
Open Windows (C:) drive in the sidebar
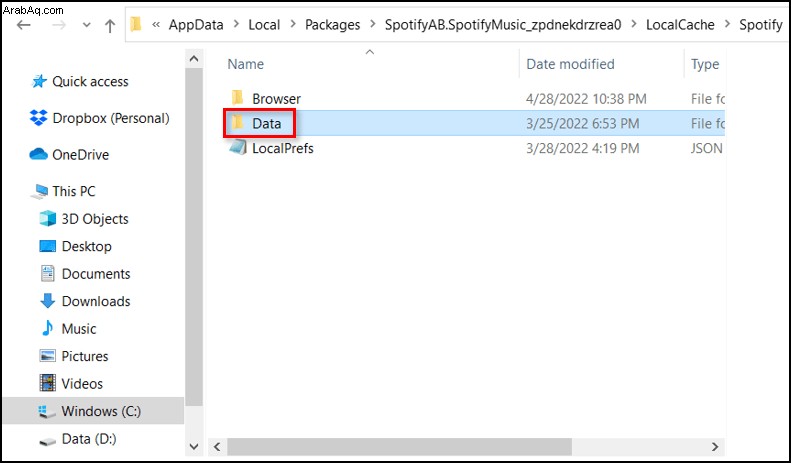pos(101,411)
